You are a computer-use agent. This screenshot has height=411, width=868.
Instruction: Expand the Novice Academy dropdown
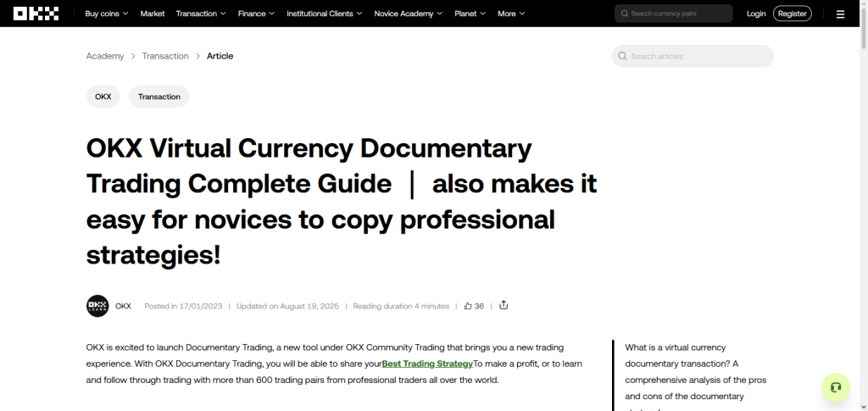pos(409,14)
